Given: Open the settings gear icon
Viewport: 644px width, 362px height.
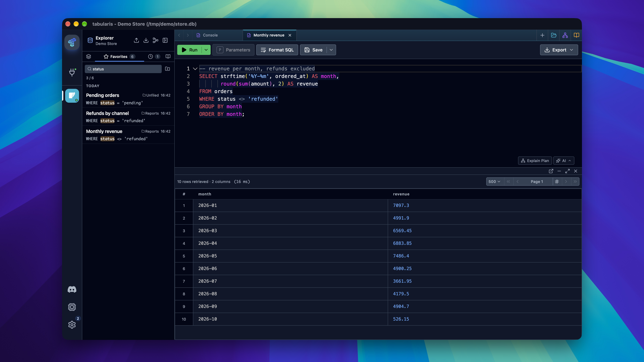Looking at the screenshot, I should (72, 325).
